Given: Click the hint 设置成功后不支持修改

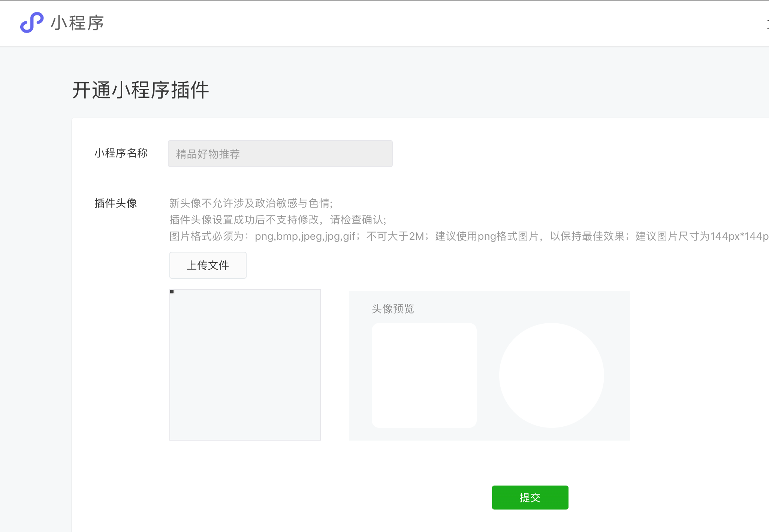Looking at the screenshot, I should (x=277, y=220).
